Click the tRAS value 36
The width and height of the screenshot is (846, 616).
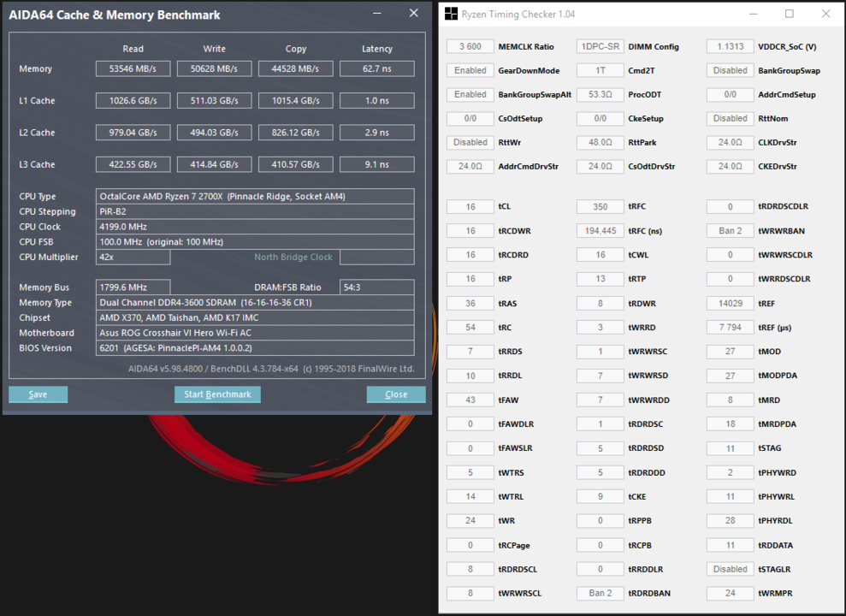click(x=470, y=303)
